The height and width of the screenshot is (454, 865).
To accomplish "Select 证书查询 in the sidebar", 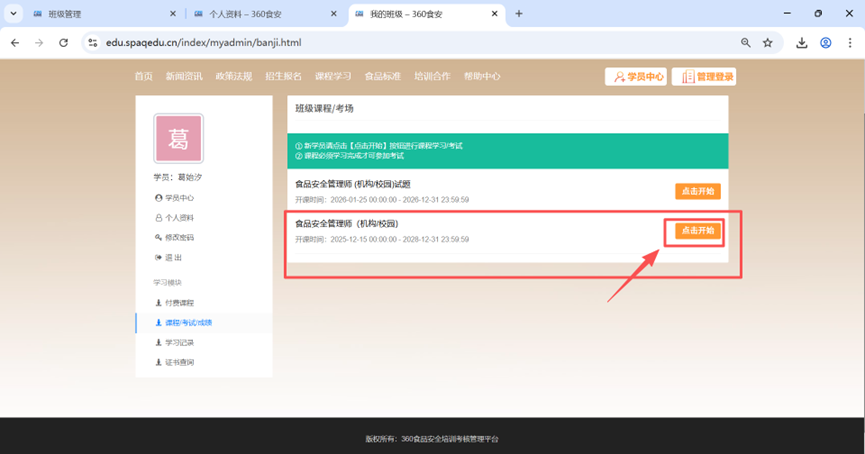I will click(180, 362).
